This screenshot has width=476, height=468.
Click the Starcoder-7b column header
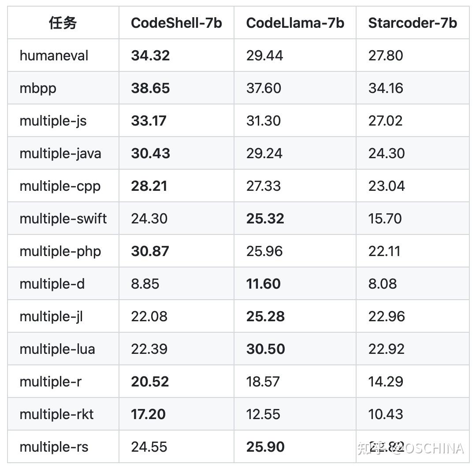tap(413, 23)
